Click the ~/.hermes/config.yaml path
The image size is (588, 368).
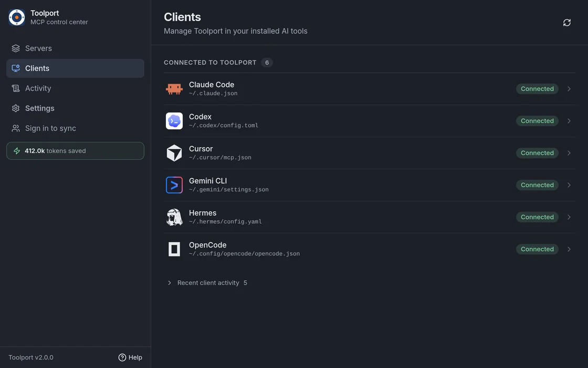pyautogui.click(x=225, y=221)
